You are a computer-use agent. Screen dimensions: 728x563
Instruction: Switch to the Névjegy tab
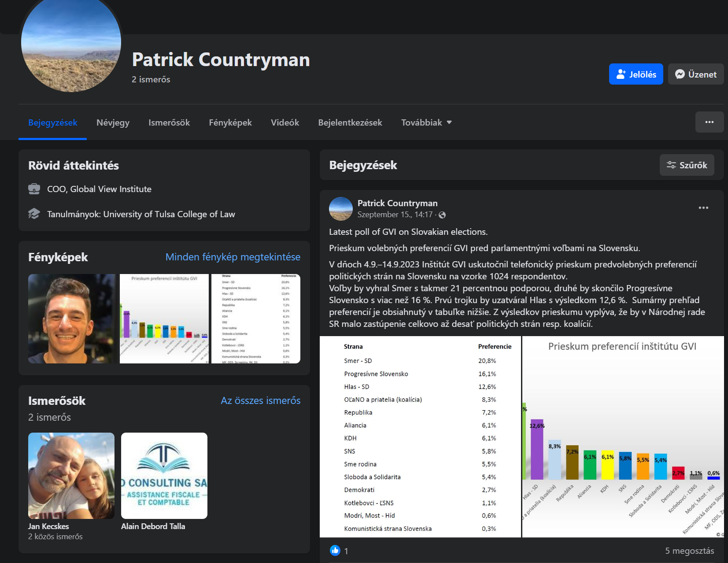point(113,122)
